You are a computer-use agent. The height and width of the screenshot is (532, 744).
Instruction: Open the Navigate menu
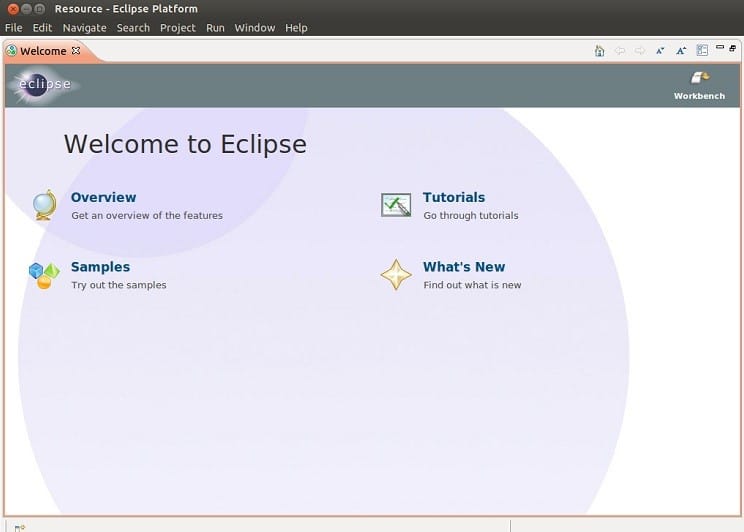[84, 28]
